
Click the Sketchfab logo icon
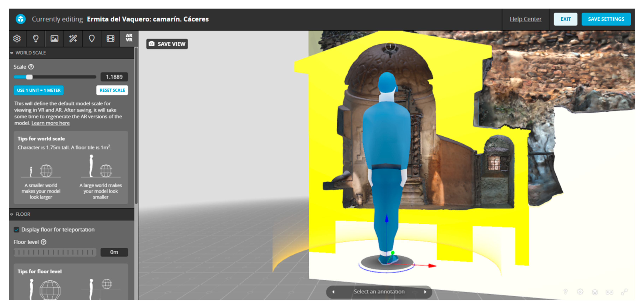pyautogui.click(x=21, y=19)
